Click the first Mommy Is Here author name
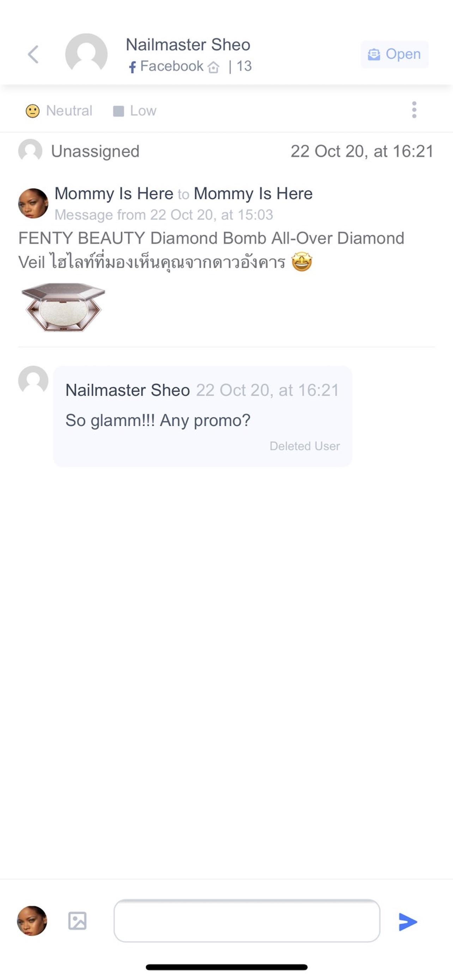Image resolution: width=453 pixels, height=980 pixels. click(x=114, y=194)
